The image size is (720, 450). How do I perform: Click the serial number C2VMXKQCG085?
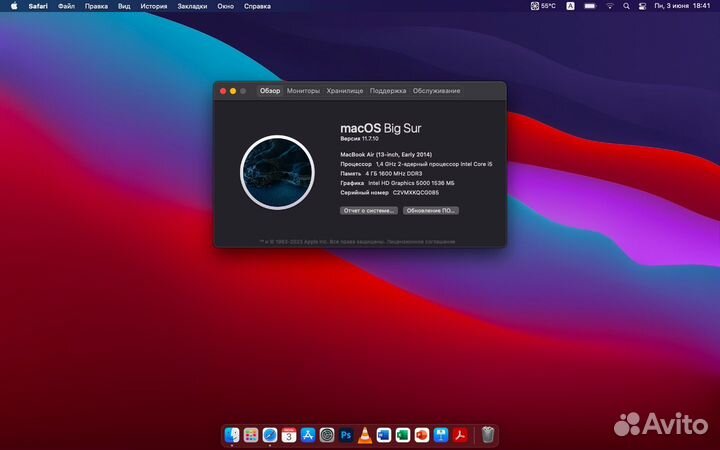pos(389,193)
